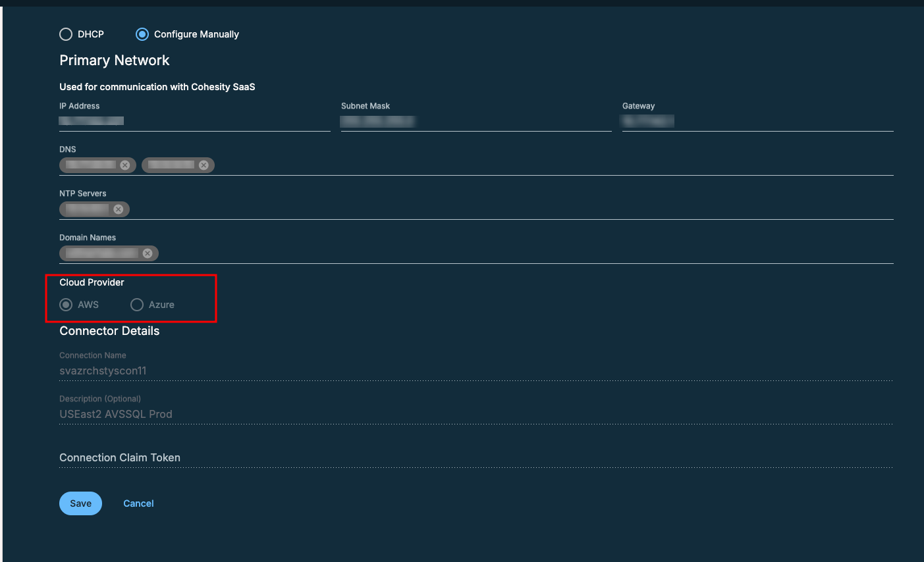Click the IP Address input field
Viewport: 924px width, 562px height.
point(194,121)
